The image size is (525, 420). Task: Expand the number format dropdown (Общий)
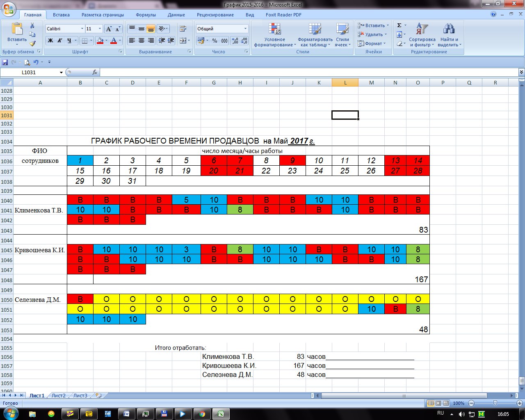pyautogui.click(x=245, y=29)
